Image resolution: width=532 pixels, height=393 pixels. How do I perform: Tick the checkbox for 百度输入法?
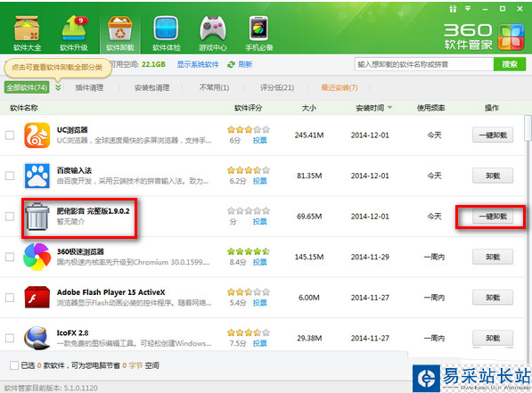click(10, 176)
